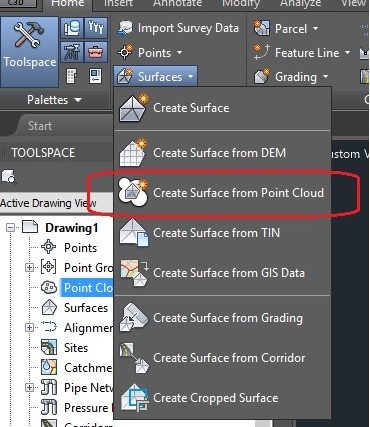Switch to the Start tab
370x427 pixels.
tap(40, 126)
